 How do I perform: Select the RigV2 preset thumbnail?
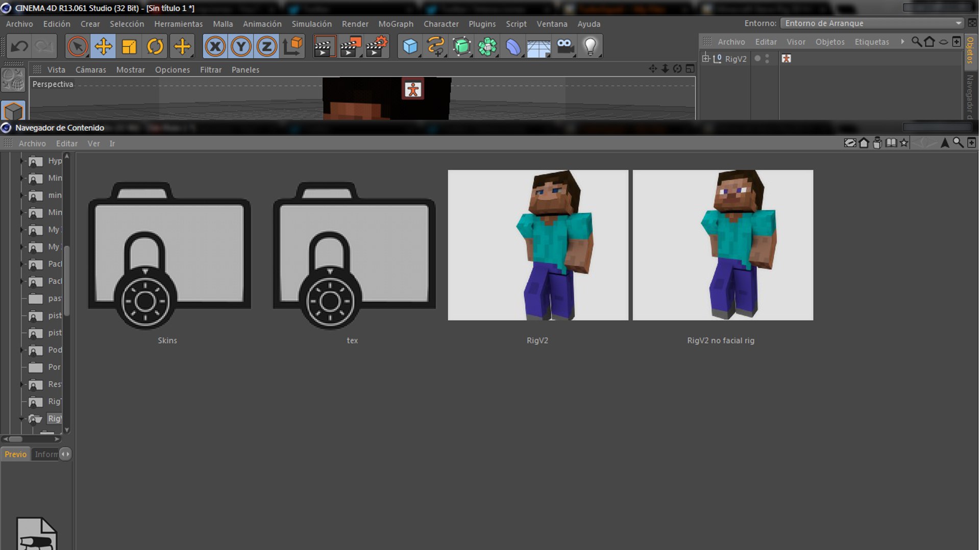click(538, 245)
